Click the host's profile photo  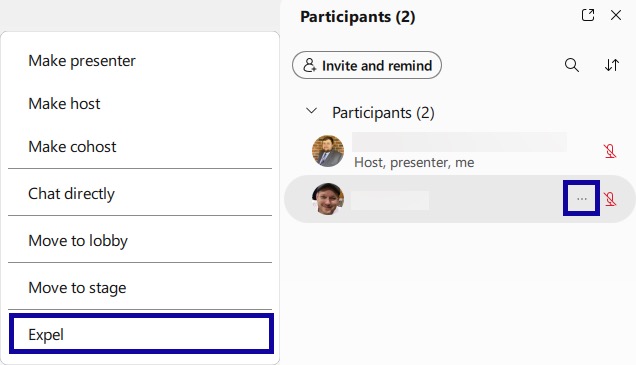coord(328,151)
